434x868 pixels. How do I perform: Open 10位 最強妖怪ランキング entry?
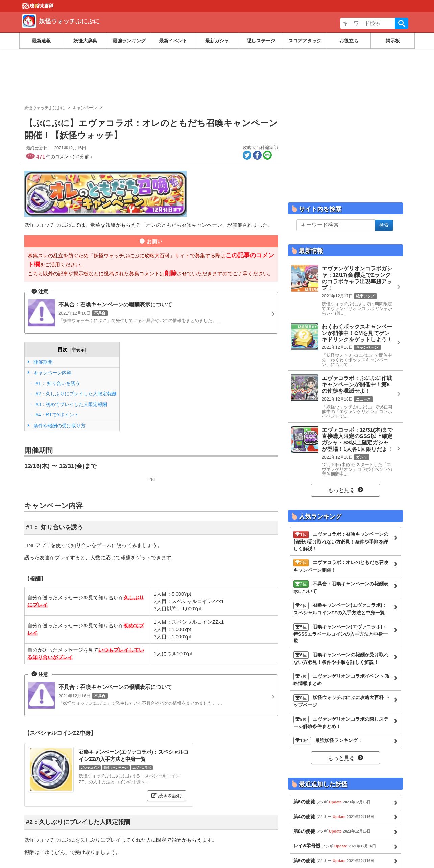(x=345, y=740)
